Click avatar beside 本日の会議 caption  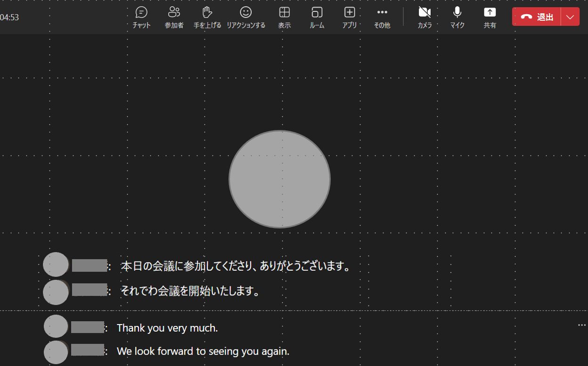click(x=56, y=264)
